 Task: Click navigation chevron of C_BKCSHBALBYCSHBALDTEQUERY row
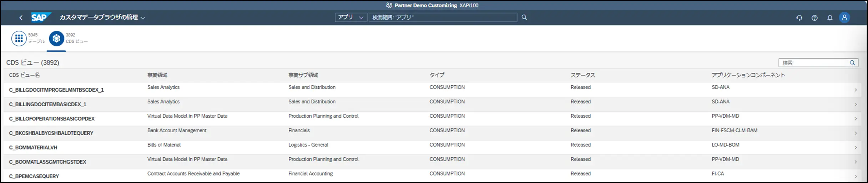pyautogui.click(x=856, y=133)
